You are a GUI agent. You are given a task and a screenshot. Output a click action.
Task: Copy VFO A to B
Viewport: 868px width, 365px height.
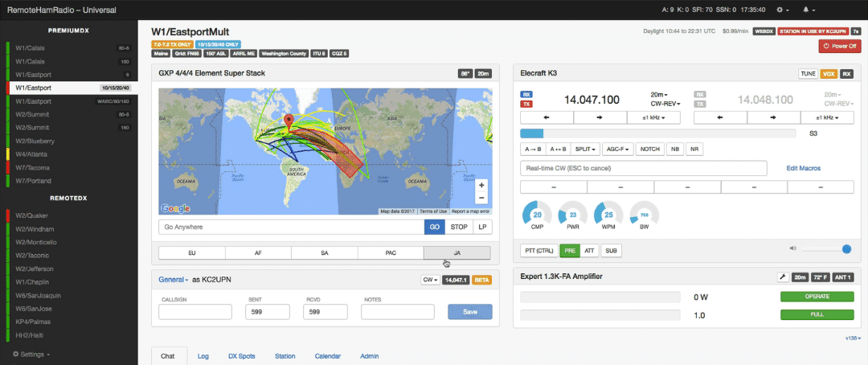532,149
